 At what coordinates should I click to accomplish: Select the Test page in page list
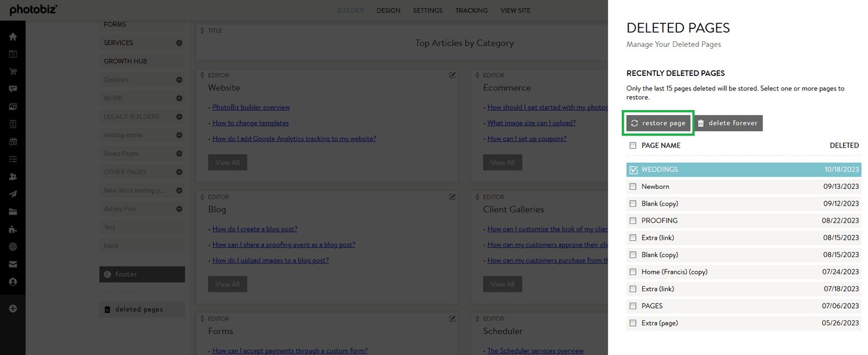click(x=142, y=228)
